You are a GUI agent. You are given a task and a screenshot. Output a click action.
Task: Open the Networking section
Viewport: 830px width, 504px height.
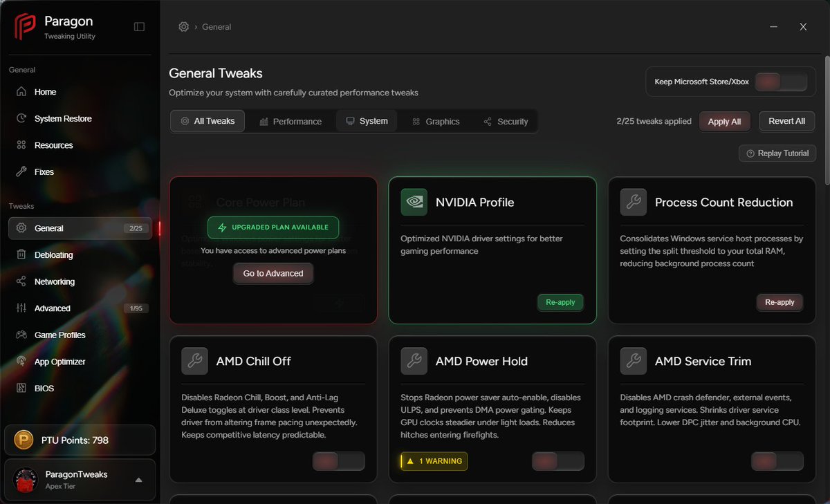[x=80, y=281]
